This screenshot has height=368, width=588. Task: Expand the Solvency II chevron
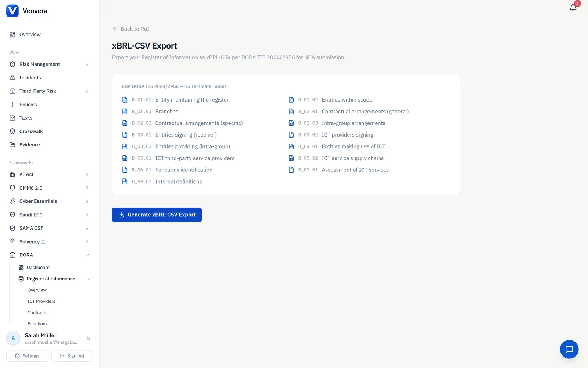87,241
